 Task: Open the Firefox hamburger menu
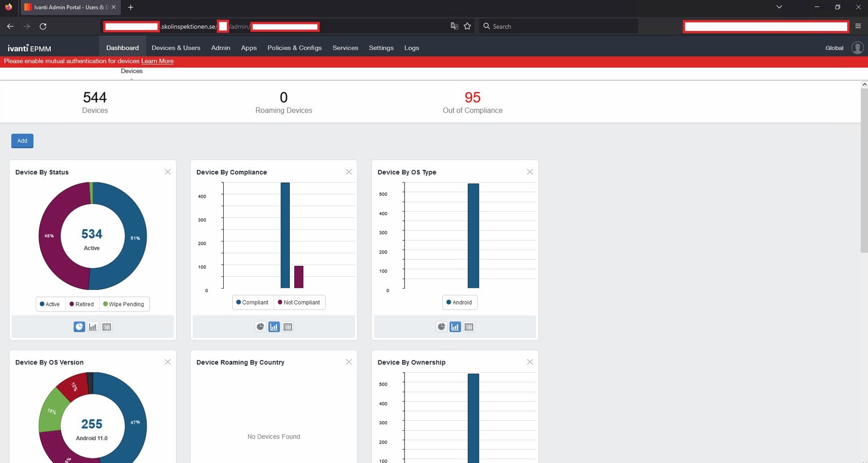click(x=858, y=26)
